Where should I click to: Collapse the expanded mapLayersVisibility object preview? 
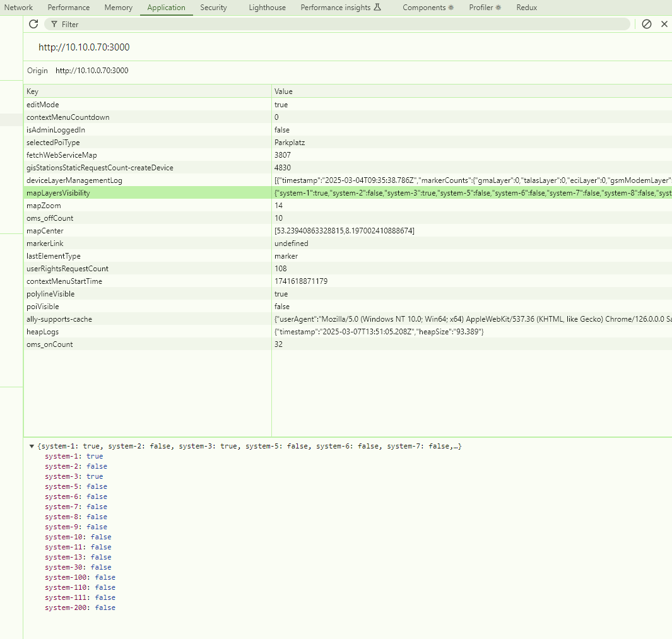[32, 446]
